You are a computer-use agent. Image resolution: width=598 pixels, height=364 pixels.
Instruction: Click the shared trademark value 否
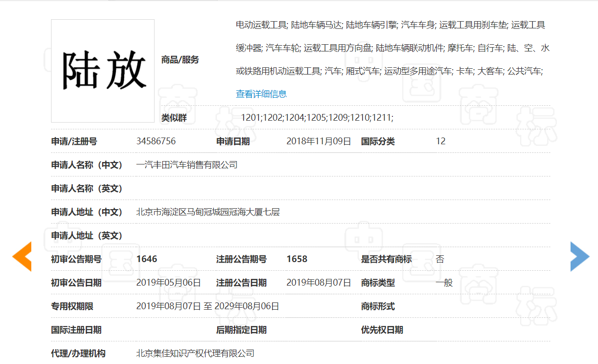(x=440, y=259)
